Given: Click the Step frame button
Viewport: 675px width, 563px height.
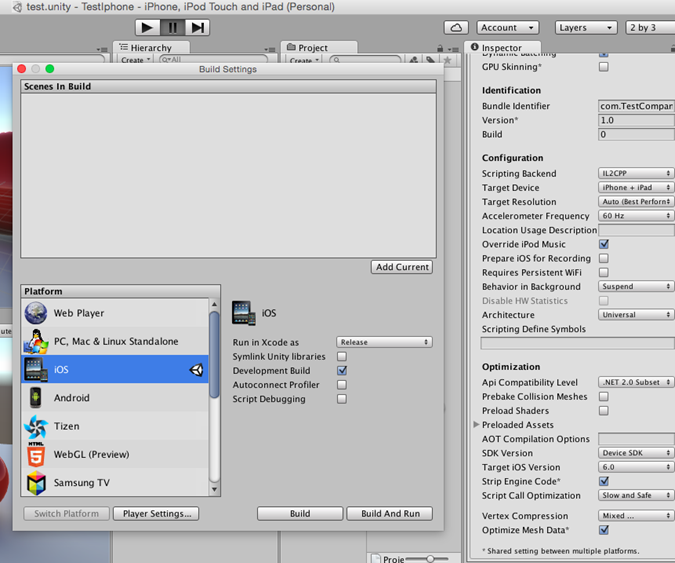Looking at the screenshot, I should [198, 28].
